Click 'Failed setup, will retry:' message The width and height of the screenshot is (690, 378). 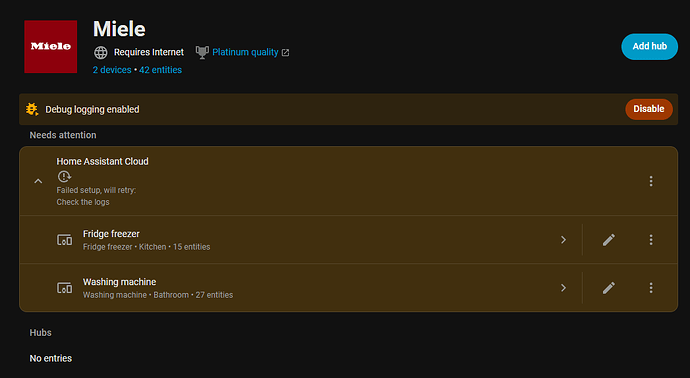[96, 191]
